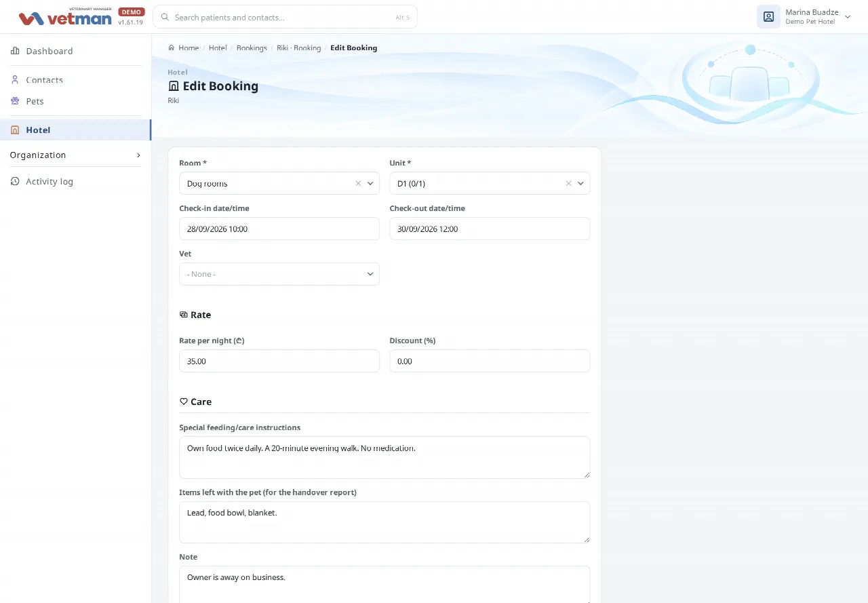Click the Check-out date/time field

tap(490, 229)
